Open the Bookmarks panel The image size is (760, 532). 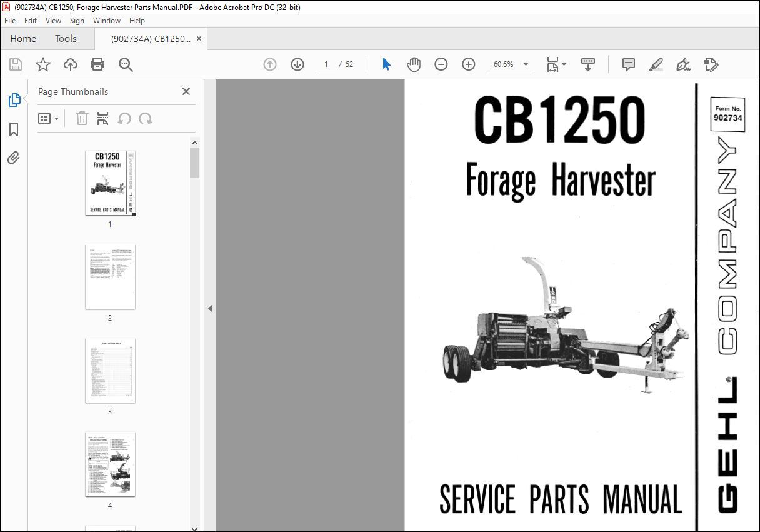click(14, 129)
